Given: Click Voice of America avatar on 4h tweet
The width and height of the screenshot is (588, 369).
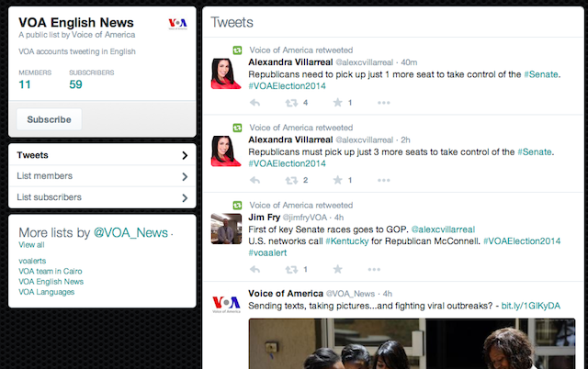Looking at the screenshot, I should click(226, 304).
